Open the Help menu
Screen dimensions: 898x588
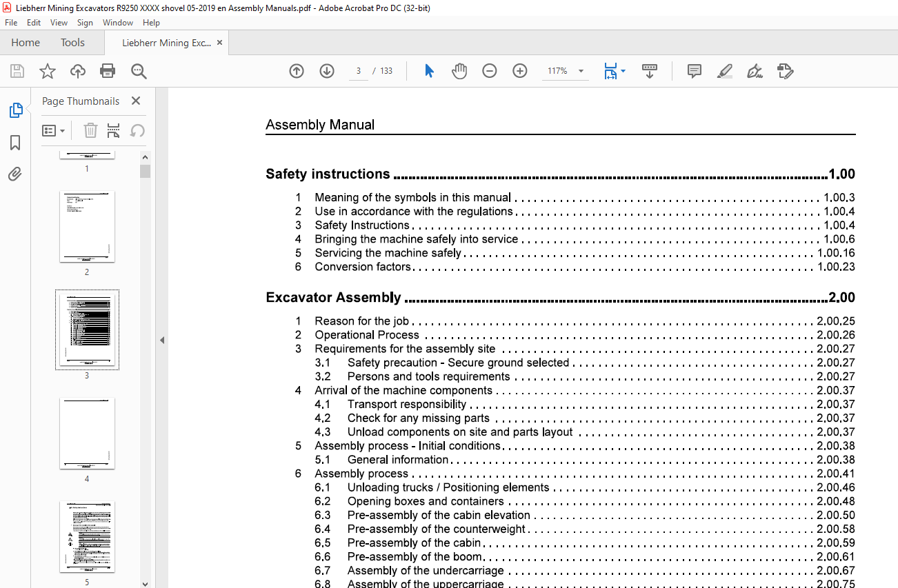coord(151,23)
